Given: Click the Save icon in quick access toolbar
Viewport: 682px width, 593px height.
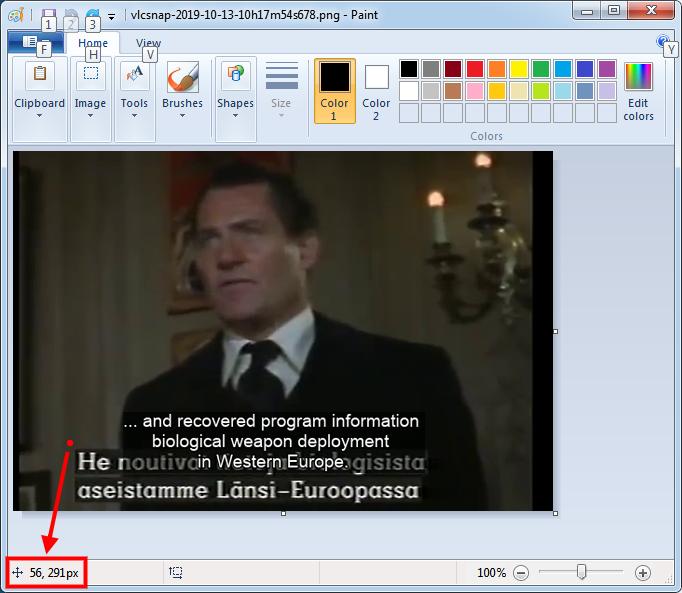Looking at the screenshot, I should (49, 16).
